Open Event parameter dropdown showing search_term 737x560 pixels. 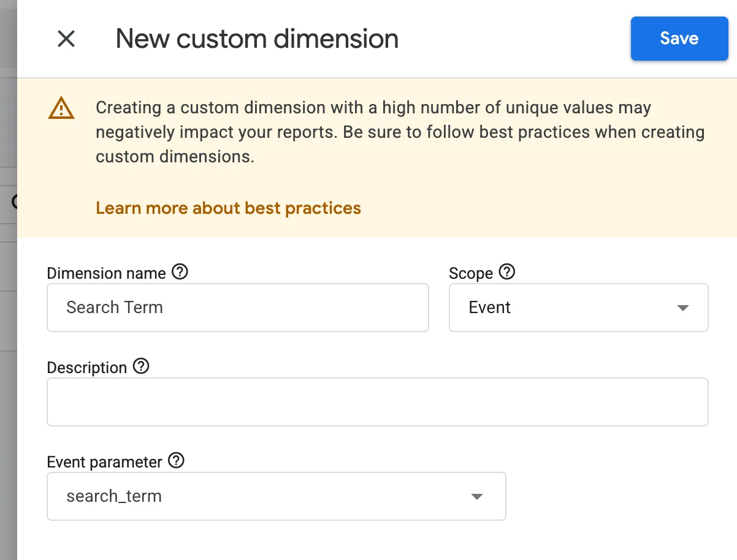click(277, 496)
